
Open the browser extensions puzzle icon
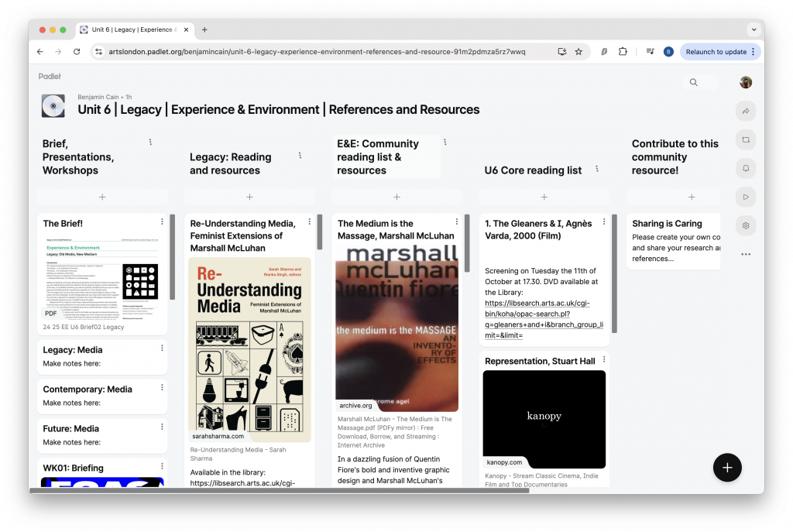pyautogui.click(x=623, y=52)
